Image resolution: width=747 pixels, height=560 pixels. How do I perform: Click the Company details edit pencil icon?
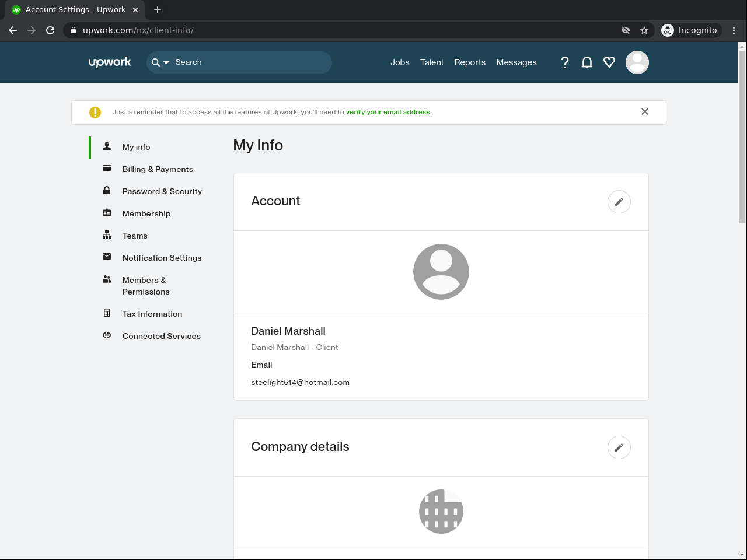click(619, 447)
